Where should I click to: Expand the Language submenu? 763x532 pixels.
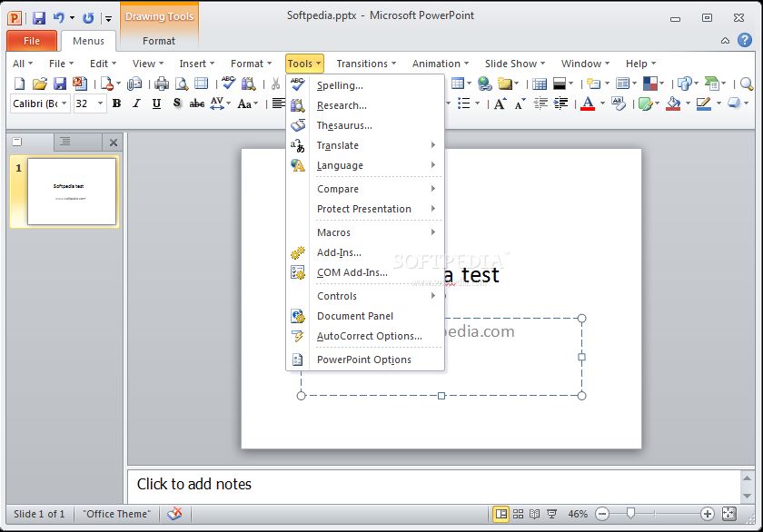pos(365,165)
